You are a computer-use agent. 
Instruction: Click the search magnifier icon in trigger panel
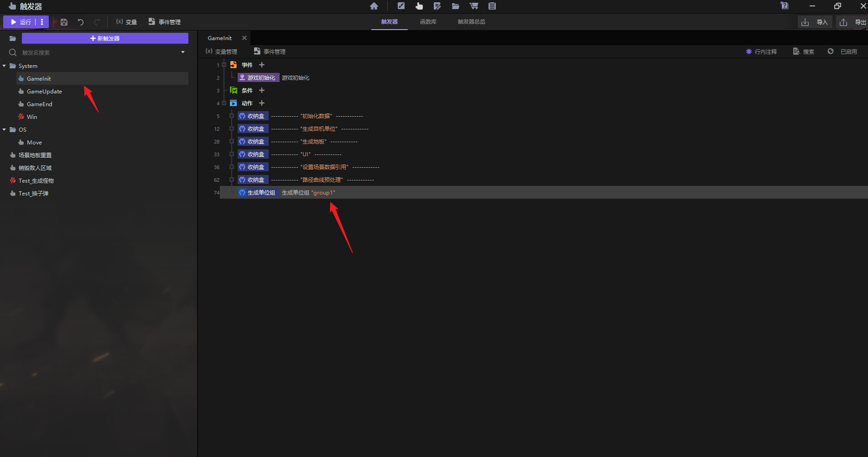coord(13,52)
